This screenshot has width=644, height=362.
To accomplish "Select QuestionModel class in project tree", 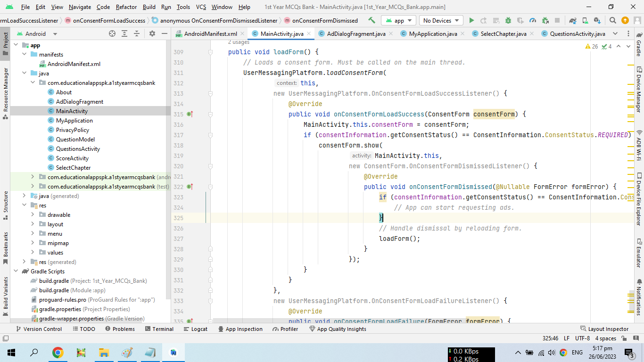I will point(75,140).
